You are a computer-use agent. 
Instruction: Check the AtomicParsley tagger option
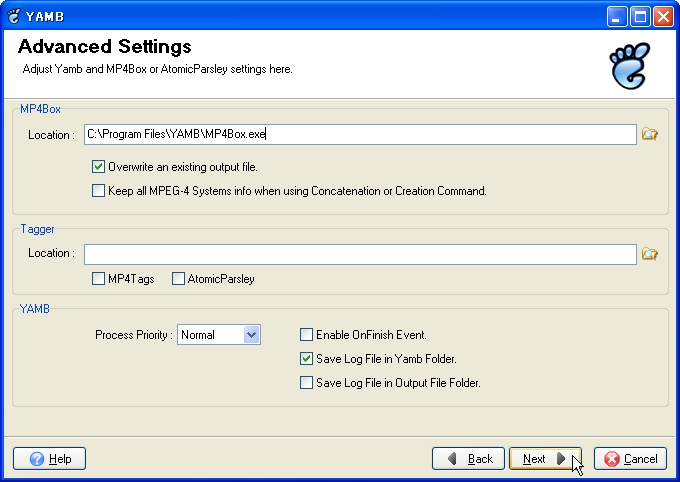click(178, 279)
